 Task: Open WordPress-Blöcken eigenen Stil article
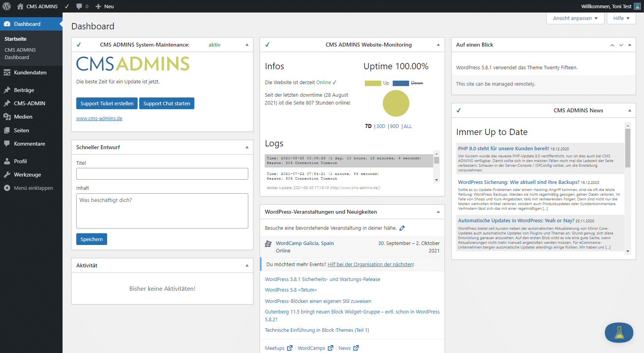click(318, 301)
